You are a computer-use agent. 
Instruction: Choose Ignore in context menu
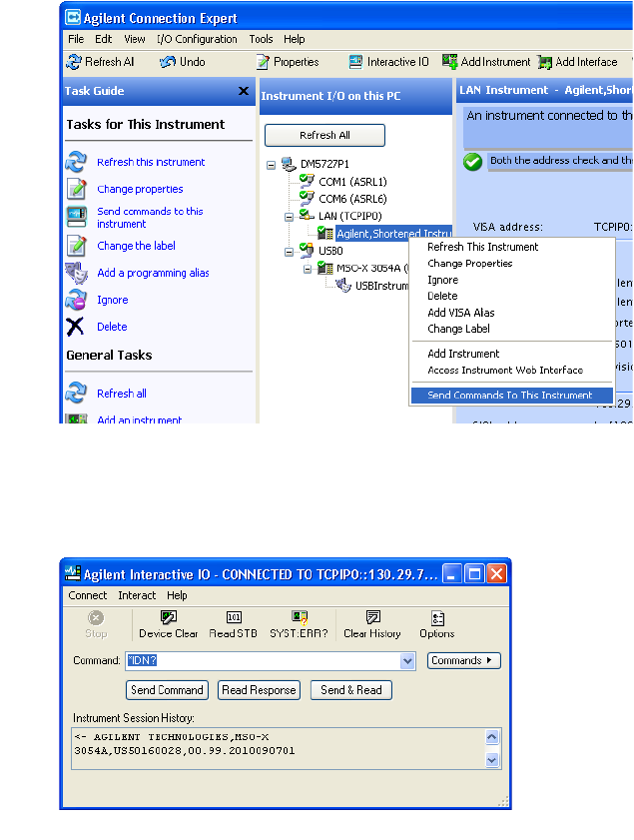[512, 281]
